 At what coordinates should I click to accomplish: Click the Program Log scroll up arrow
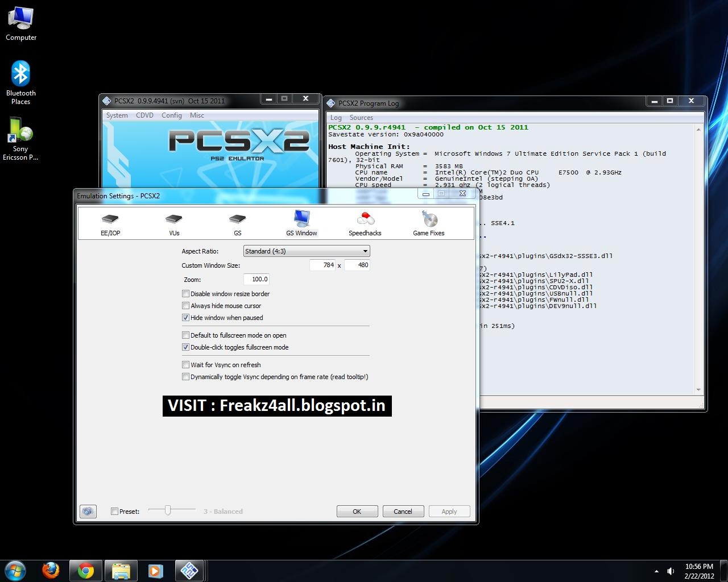coord(698,130)
